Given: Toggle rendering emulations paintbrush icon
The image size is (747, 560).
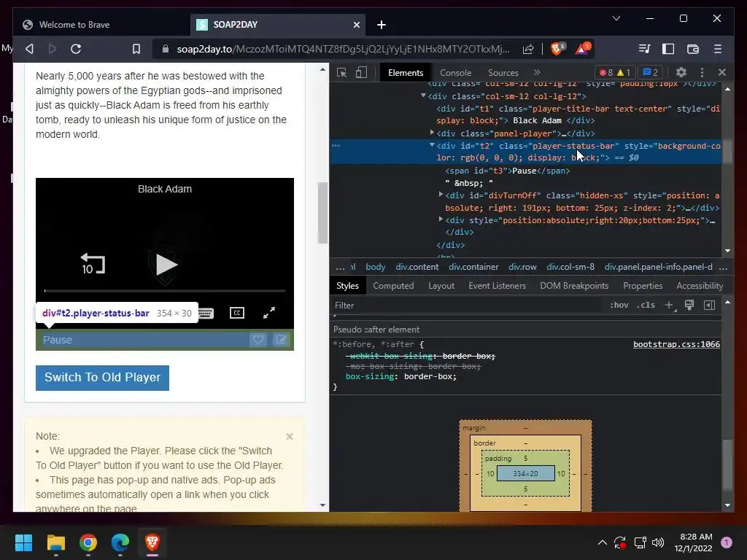Looking at the screenshot, I should [689, 306].
